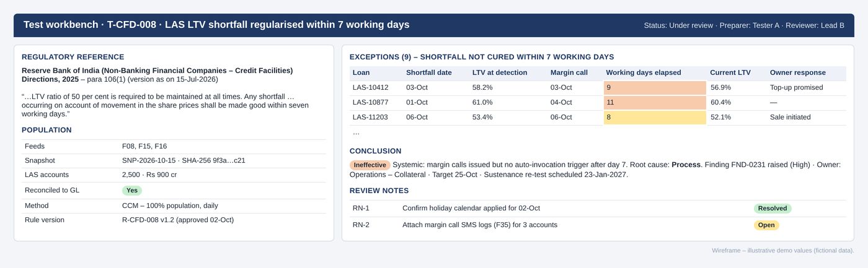
Task: Select loan LAS-10877 in exceptions table
Action: point(371,102)
